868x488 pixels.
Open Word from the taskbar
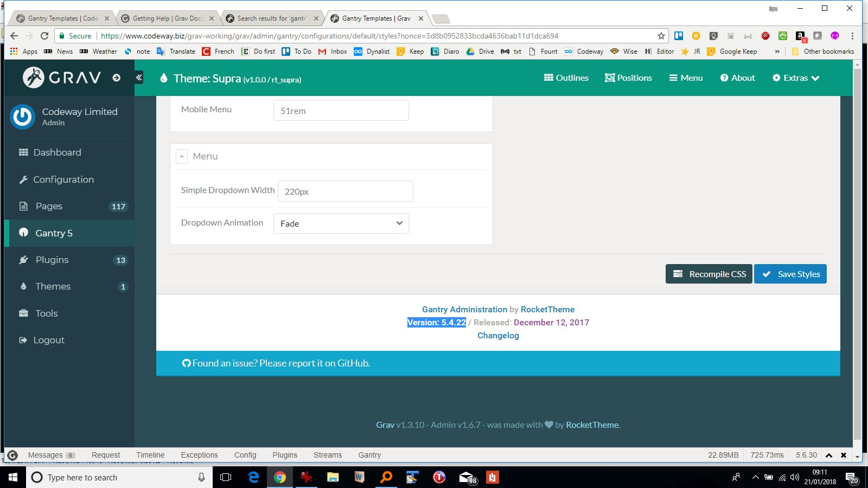click(359, 477)
